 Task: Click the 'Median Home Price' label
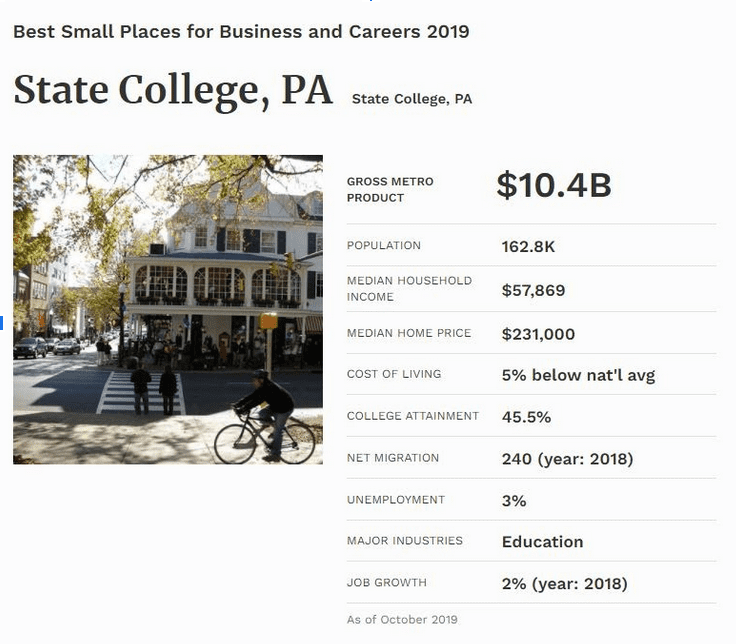point(409,333)
